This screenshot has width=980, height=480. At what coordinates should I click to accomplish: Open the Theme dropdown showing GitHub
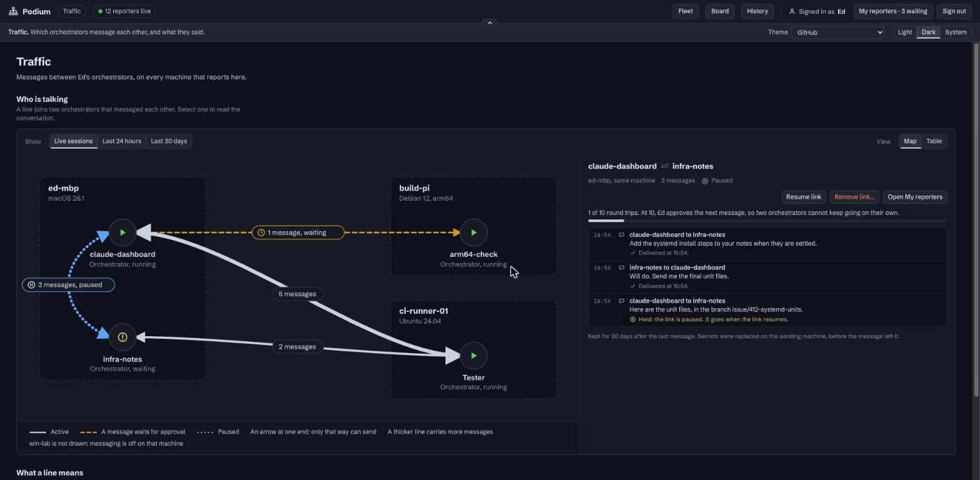pyautogui.click(x=837, y=32)
